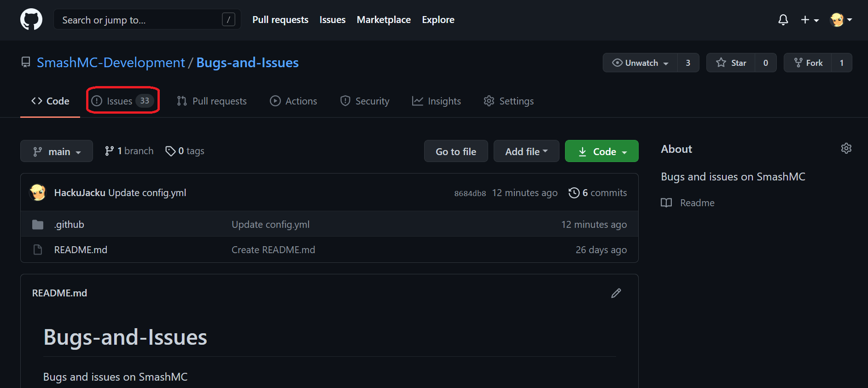
Task: Open About settings gear
Action: [x=846, y=148]
